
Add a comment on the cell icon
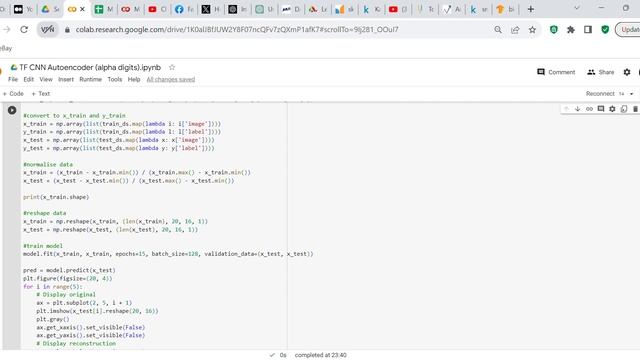601,109
